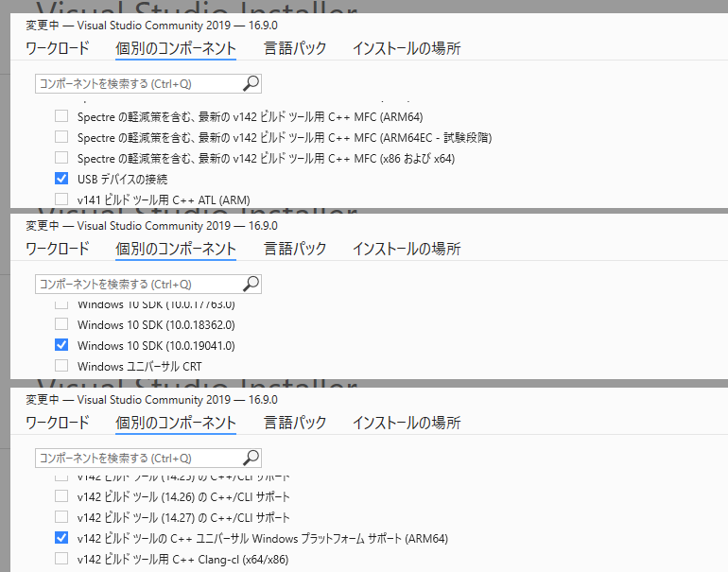
Task: Check v142 ビルド ツール (14.27) の C++/CLI サポート
Action: pyautogui.click(x=61, y=517)
